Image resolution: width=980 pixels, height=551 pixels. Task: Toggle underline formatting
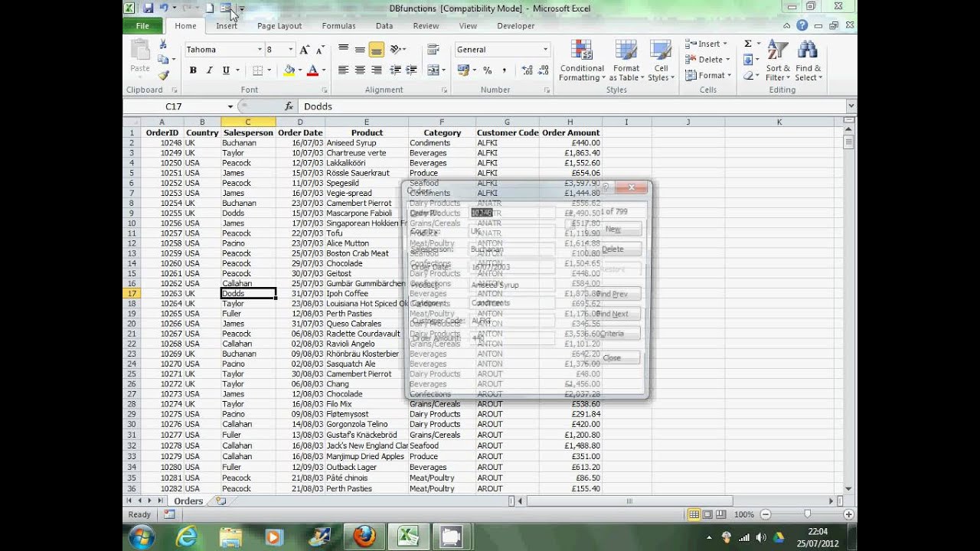226,70
